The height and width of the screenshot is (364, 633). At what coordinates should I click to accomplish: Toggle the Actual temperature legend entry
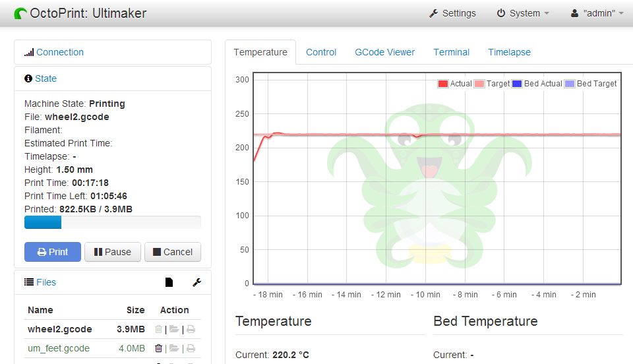[x=454, y=84]
